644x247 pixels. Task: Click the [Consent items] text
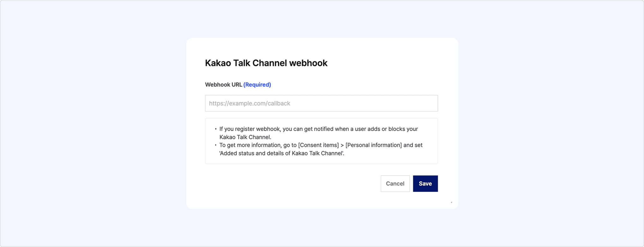pos(318,145)
